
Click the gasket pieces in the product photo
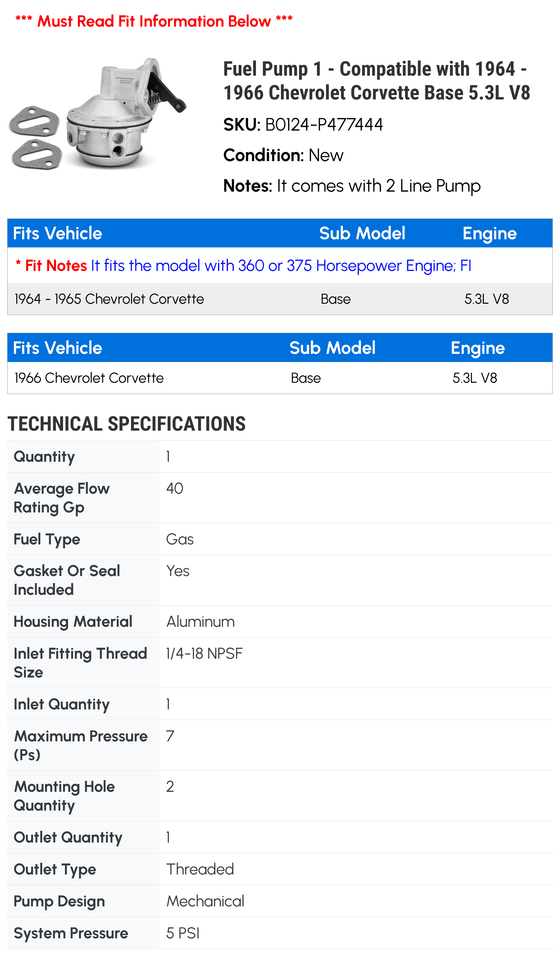(36, 138)
